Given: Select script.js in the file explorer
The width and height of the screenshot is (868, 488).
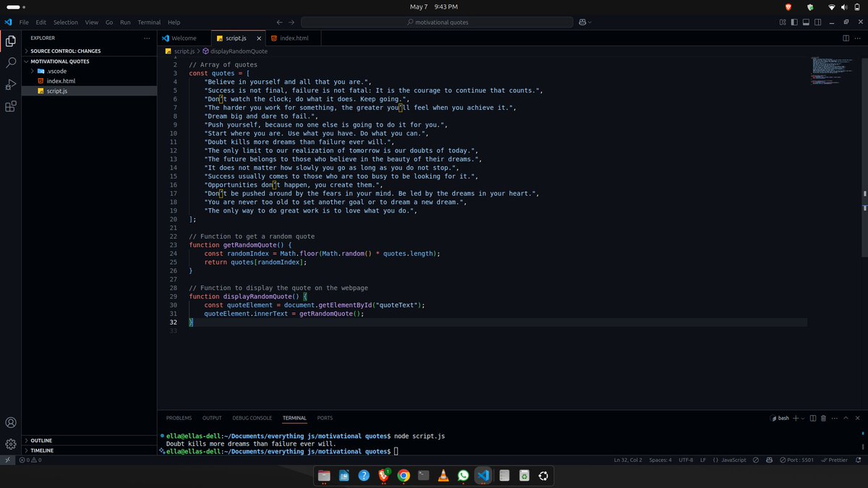Looking at the screenshot, I should click(x=89, y=91).
